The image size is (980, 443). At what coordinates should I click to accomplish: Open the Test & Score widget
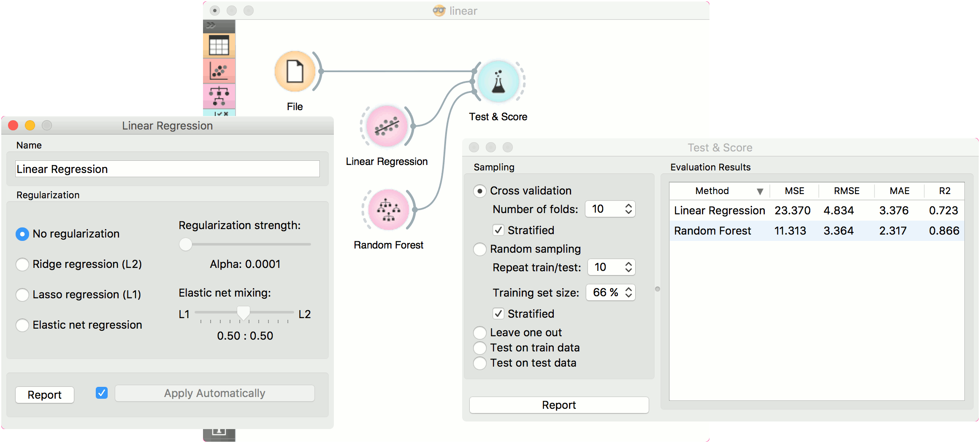[x=498, y=82]
